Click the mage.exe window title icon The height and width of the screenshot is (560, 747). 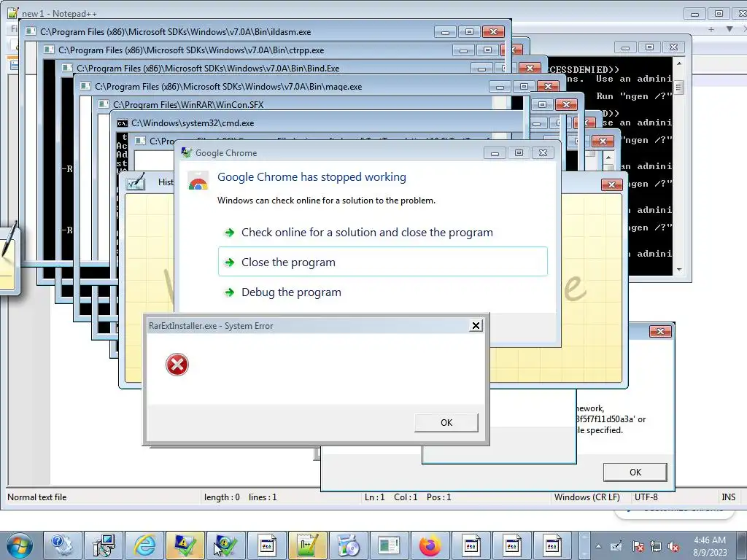pos(86,86)
